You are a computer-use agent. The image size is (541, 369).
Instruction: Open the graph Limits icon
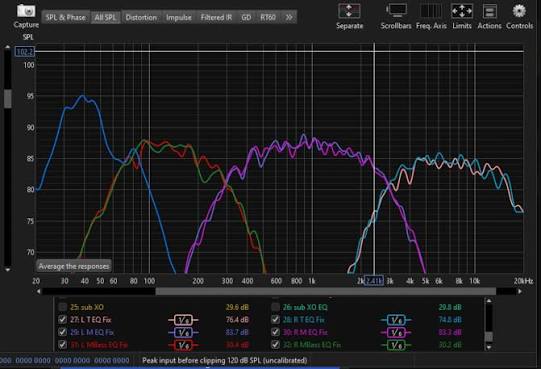point(462,11)
